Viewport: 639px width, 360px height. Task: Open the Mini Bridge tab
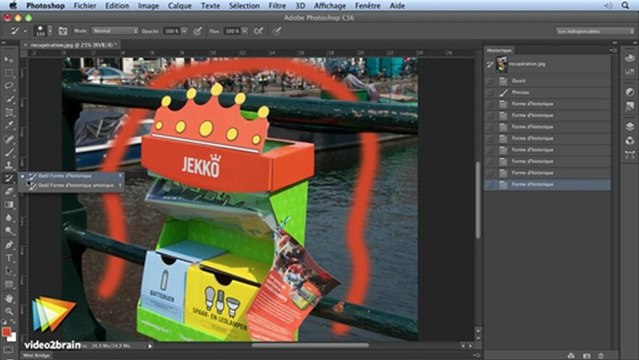[x=36, y=356]
